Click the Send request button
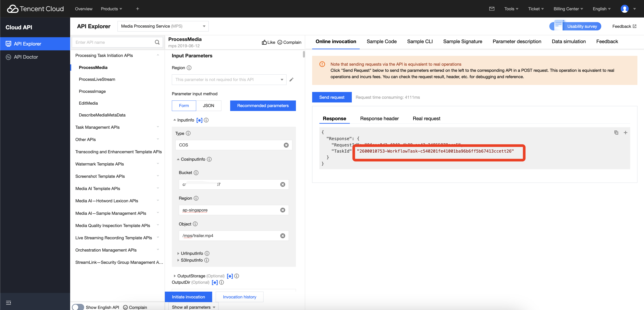 pos(331,97)
